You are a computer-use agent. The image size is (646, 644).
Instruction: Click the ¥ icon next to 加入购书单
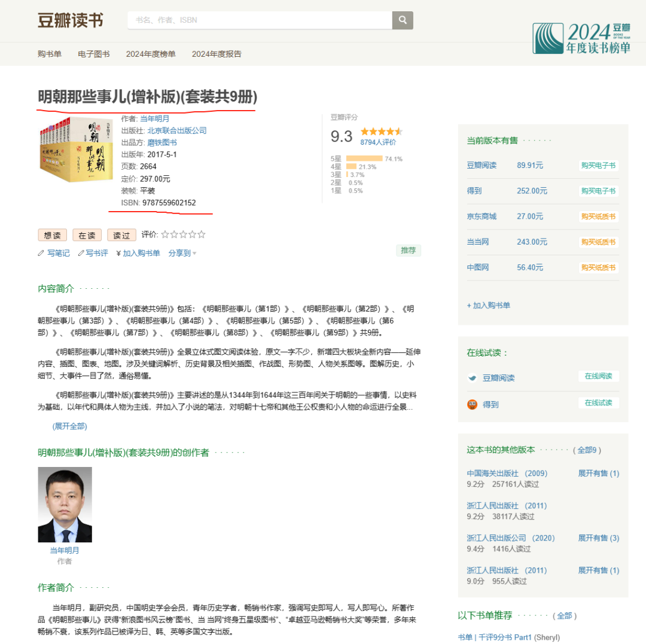(118, 253)
